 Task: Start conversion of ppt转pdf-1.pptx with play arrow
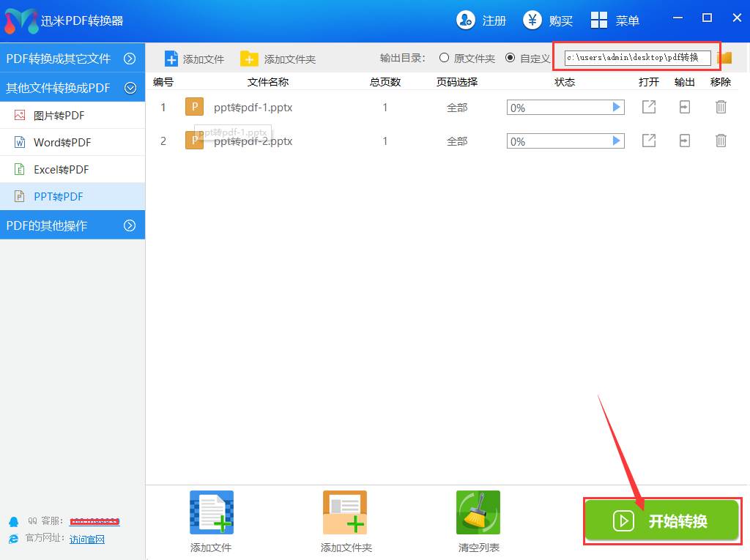coord(616,108)
